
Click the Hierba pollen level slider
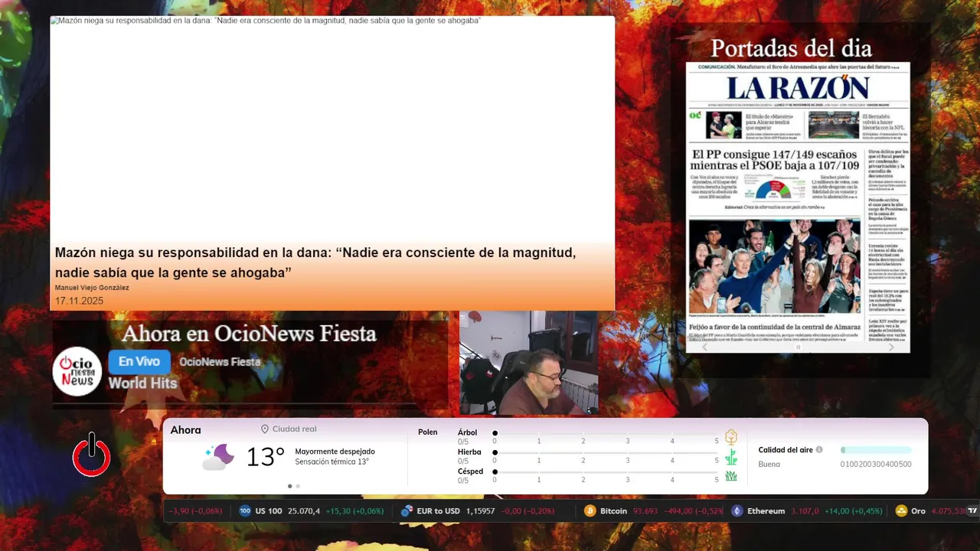coord(606,452)
